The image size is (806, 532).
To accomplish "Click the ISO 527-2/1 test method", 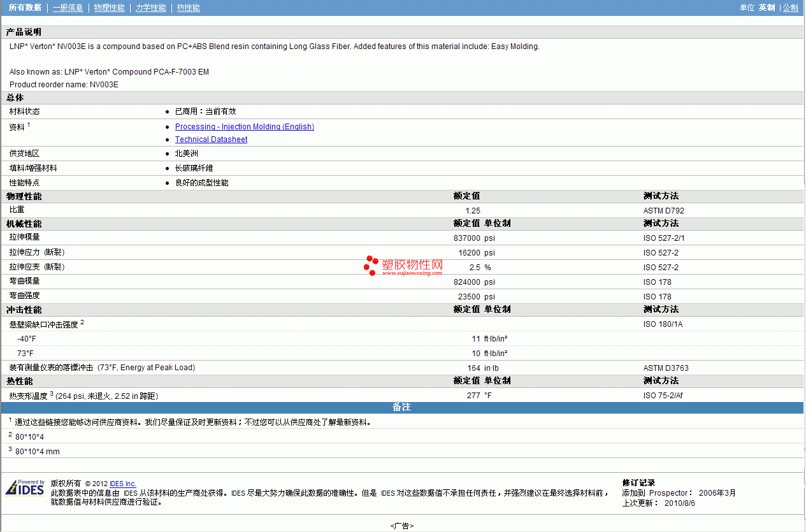I will tap(664, 238).
